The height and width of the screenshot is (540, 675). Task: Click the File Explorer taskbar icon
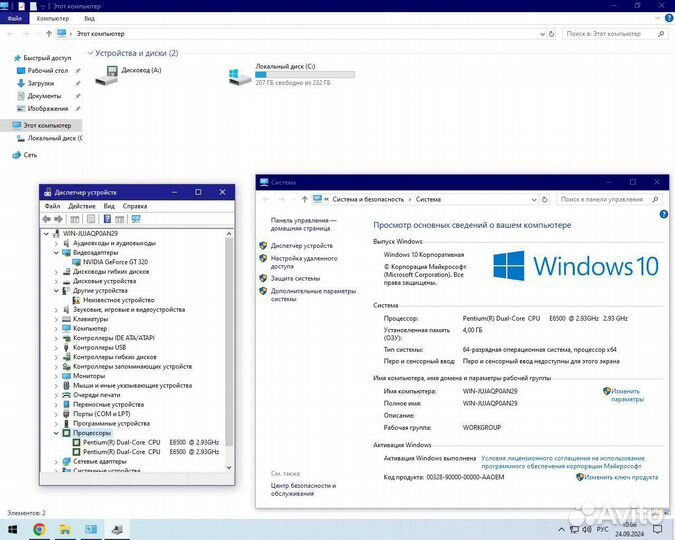(x=65, y=529)
